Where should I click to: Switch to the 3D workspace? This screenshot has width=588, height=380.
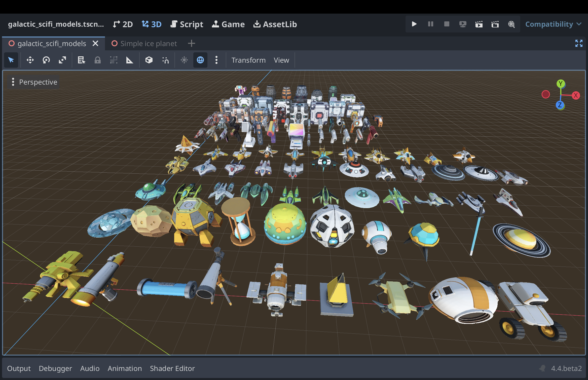click(x=152, y=24)
